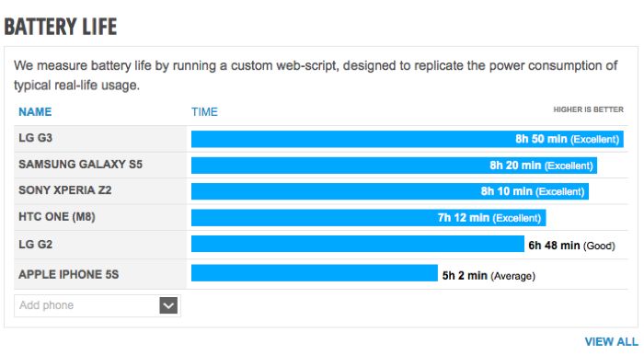Image resolution: width=644 pixels, height=355 pixels.
Task: Click the BATTERY LIFE heading
Action: 61,27
